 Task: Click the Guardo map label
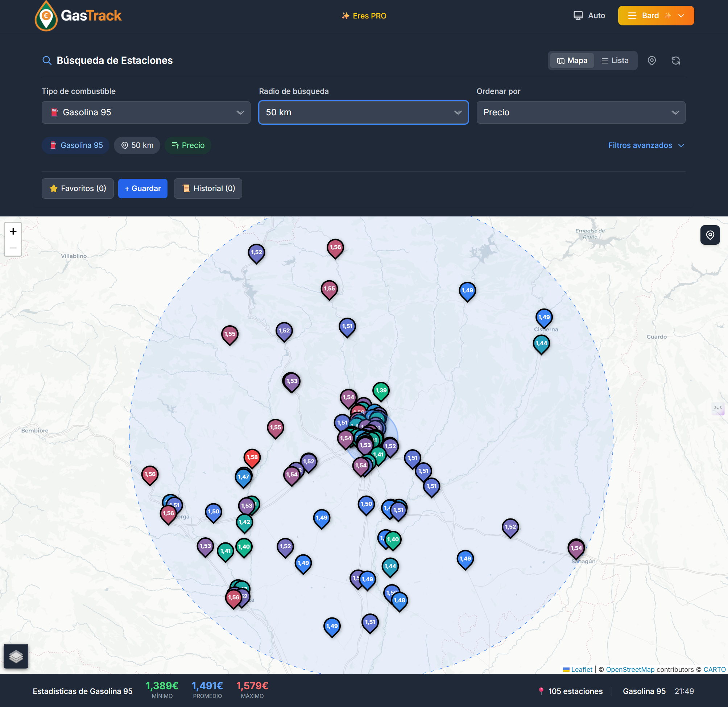pos(657,337)
